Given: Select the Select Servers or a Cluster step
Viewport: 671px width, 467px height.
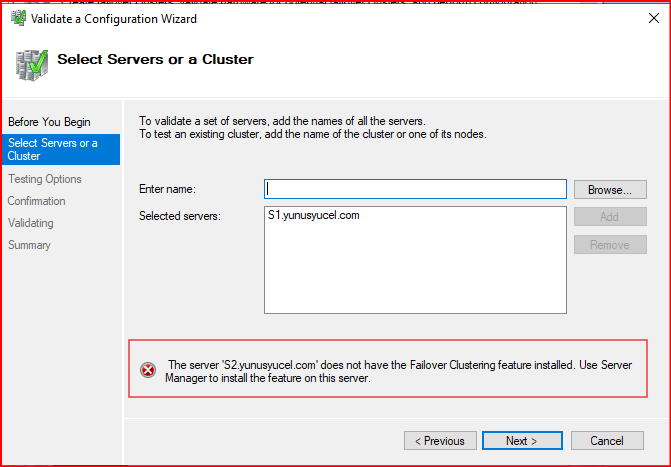Looking at the screenshot, I should [x=53, y=149].
